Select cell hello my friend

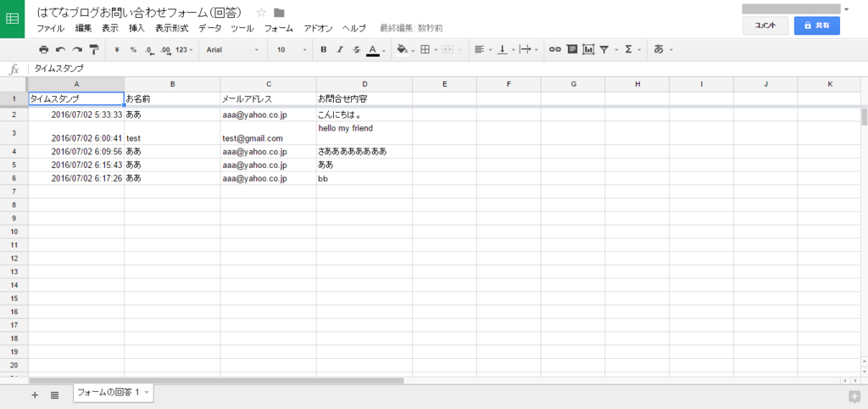(x=364, y=133)
